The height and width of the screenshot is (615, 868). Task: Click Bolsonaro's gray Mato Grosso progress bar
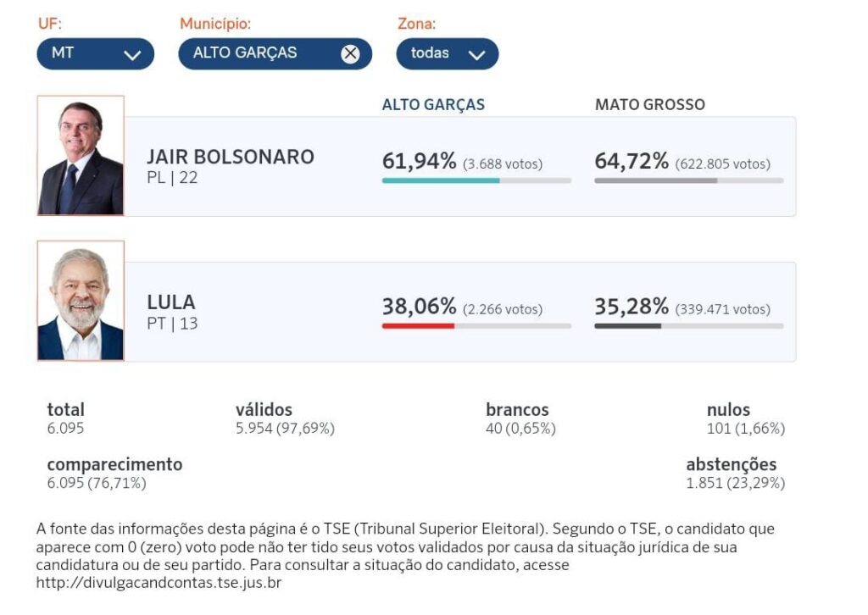(x=689, y=180)
